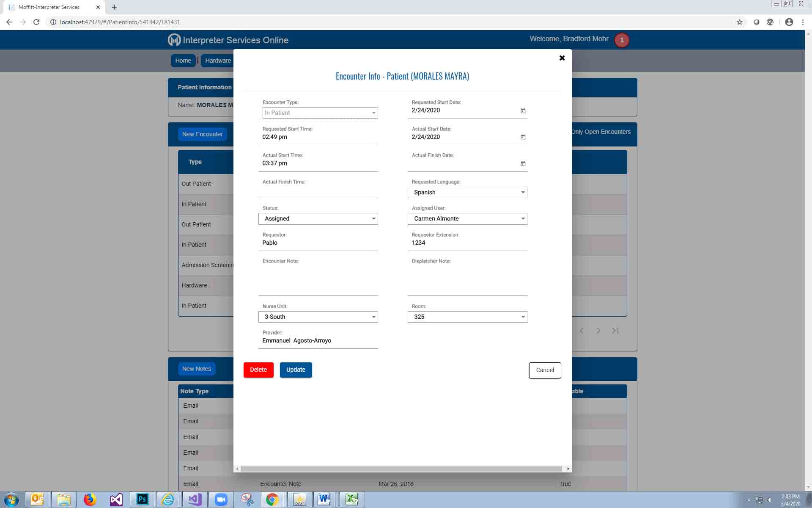Open the Nurse Unit dropdown
The height and width of the screenshot is (508, 812).
coord(318,317)
